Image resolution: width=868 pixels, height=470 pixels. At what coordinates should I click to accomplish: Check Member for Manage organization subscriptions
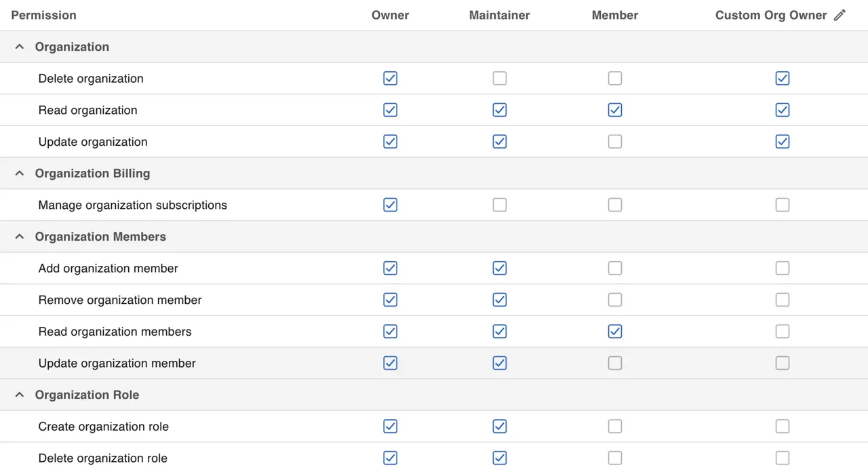point(615,205)
